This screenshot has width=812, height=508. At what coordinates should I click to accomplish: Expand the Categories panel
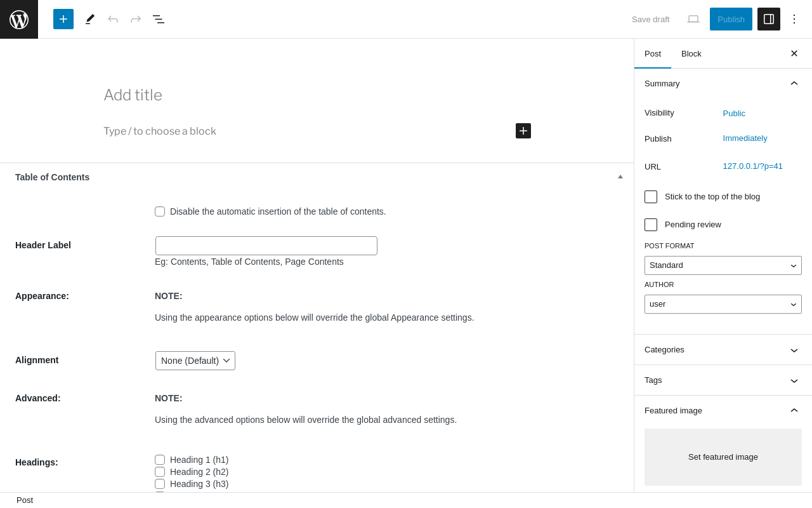723,350
